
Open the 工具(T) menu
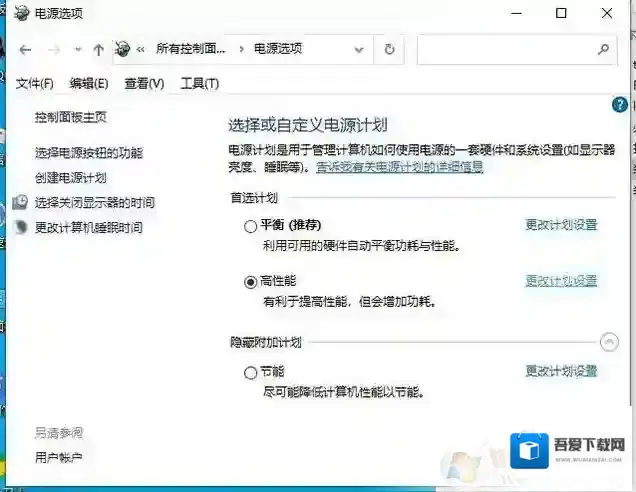200,84
